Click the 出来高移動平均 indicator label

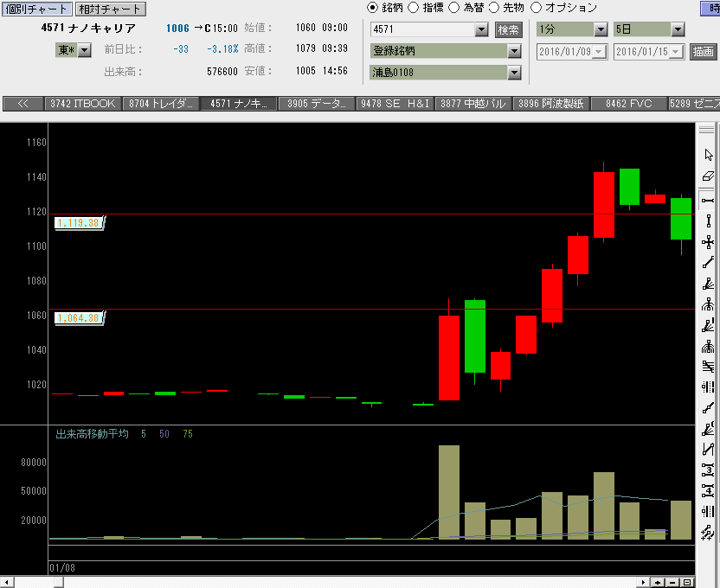tap(92, 434)
